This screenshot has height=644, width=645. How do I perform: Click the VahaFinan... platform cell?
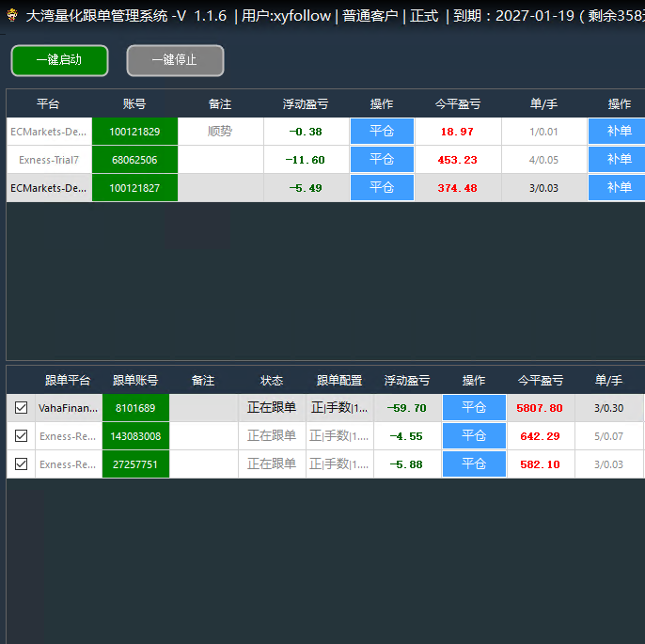pyautogui.click(x=69, y=408)
